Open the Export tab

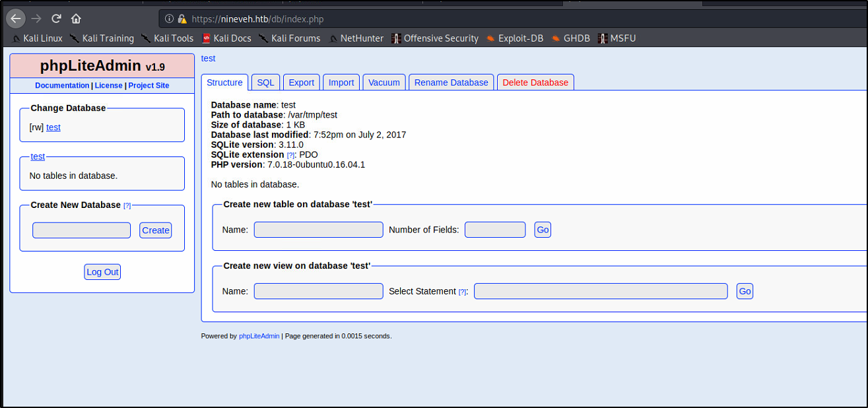[302, 83]
